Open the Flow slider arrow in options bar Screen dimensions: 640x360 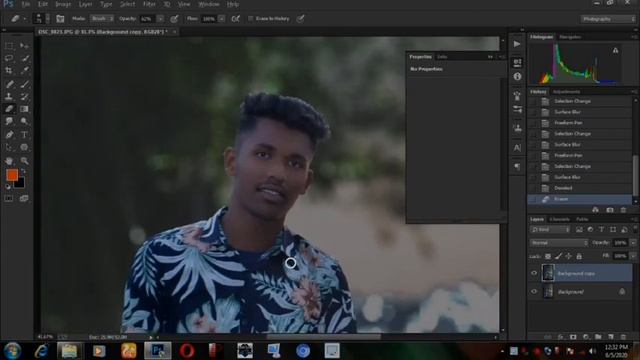(x=221, y=19)
